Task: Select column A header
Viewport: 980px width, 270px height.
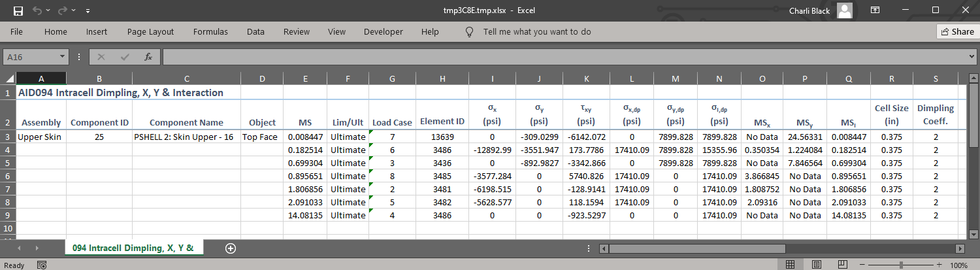Action: (x=41, y=79)
